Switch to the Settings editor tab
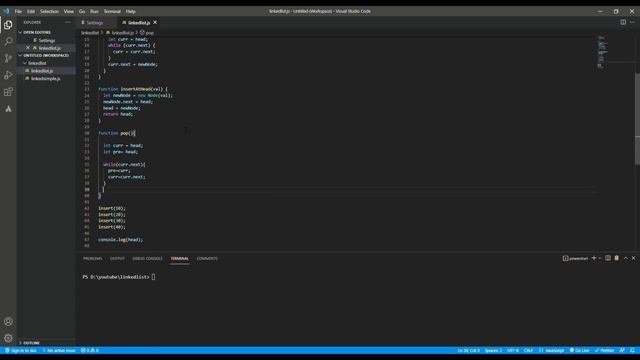640x360 pixels. click(x=97, y=22)
